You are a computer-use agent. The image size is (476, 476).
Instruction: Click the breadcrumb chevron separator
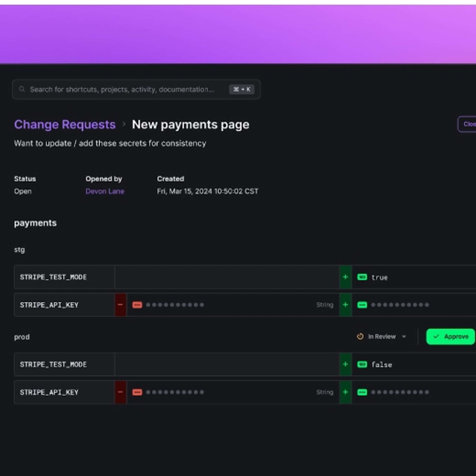(x=124, y=124)
